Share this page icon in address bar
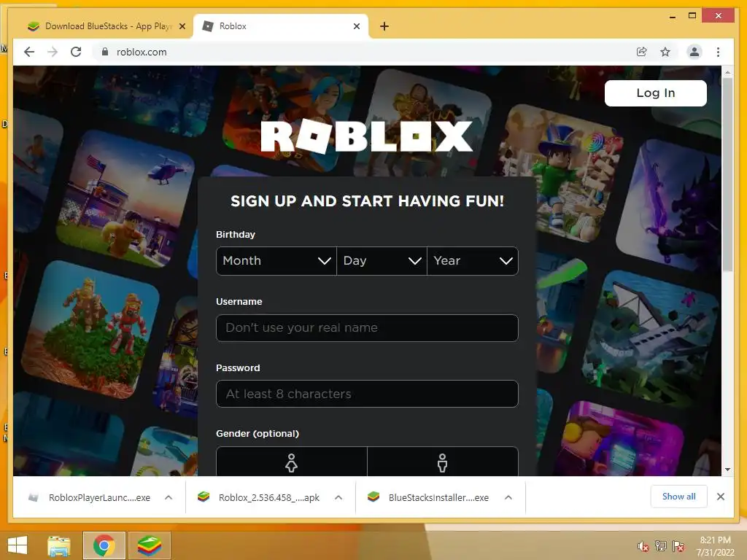The width and height of the screenshot is (747, 560). tap(642, 52)
